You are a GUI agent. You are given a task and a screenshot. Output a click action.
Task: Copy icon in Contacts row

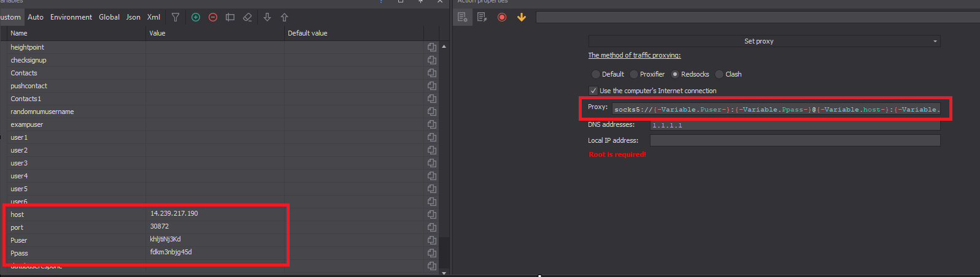point(432,73)
